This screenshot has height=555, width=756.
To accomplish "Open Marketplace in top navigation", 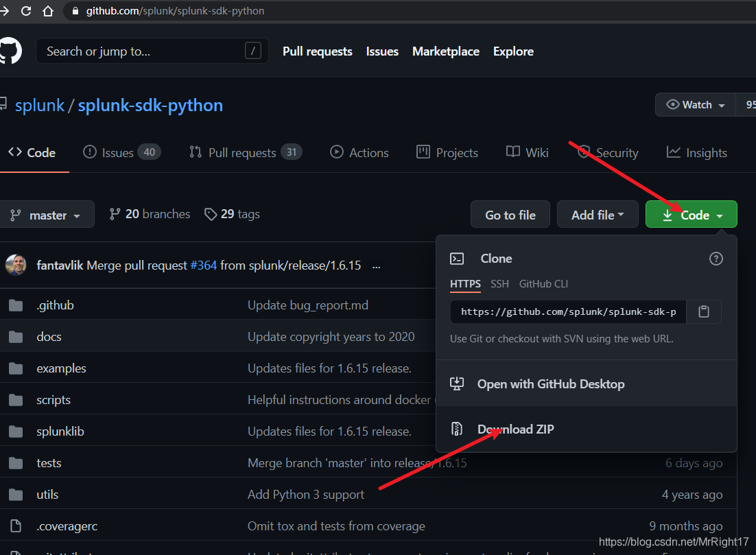I will (445, 51).
